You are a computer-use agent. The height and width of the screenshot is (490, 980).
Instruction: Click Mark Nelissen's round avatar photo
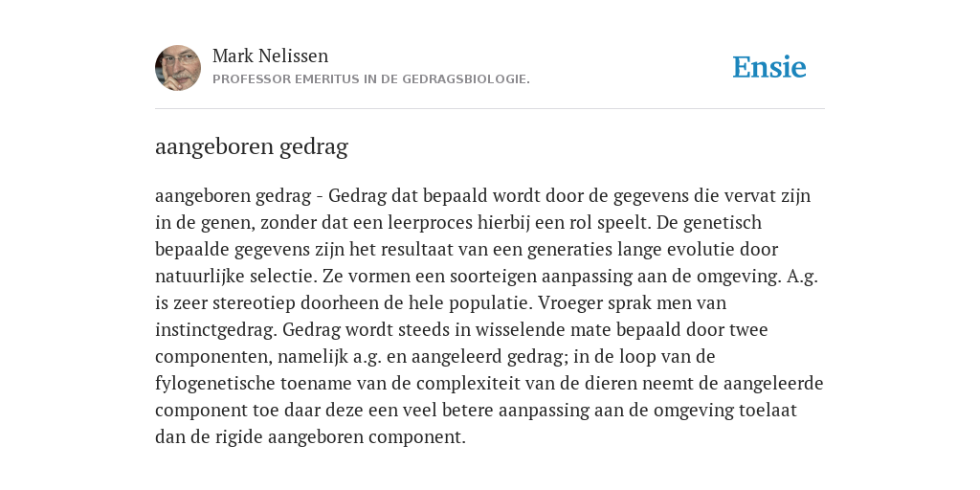178,68
